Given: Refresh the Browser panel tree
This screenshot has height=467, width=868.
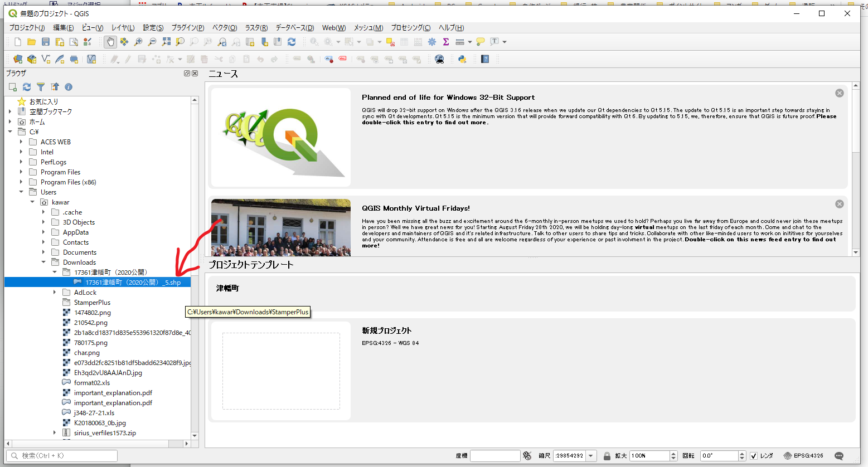Looking at the screenshot, I should [x=27, y=87].
